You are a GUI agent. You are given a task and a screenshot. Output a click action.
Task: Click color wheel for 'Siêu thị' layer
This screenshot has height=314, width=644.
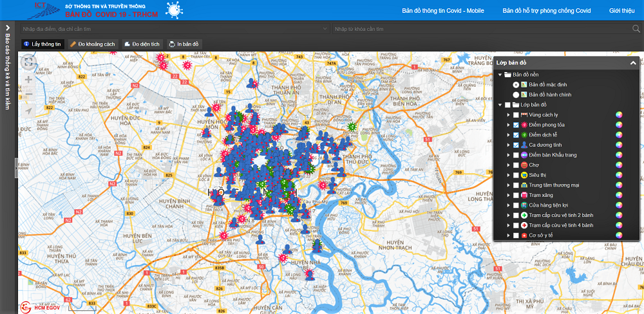pyautogui.click(x=618, y=175)
